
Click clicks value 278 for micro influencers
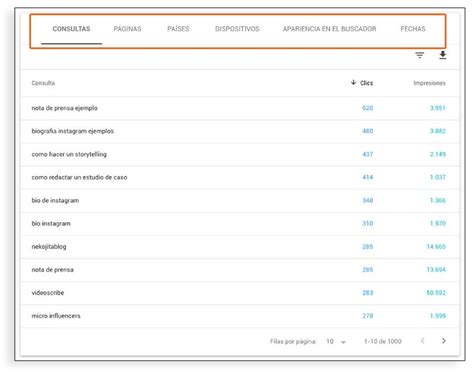click(368, 316)
